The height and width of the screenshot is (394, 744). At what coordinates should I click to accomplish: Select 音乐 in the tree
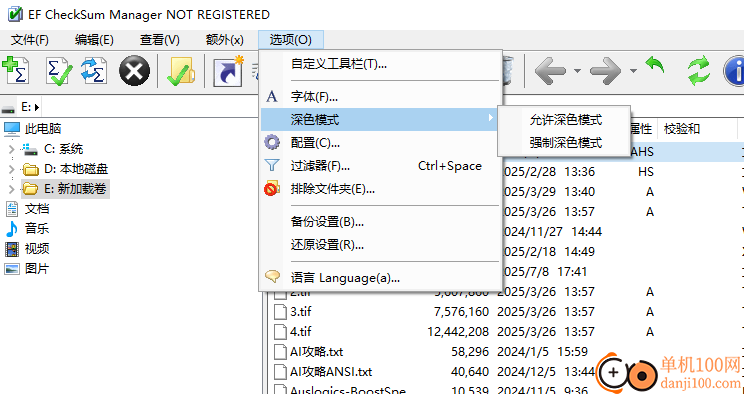click(37, 229)
